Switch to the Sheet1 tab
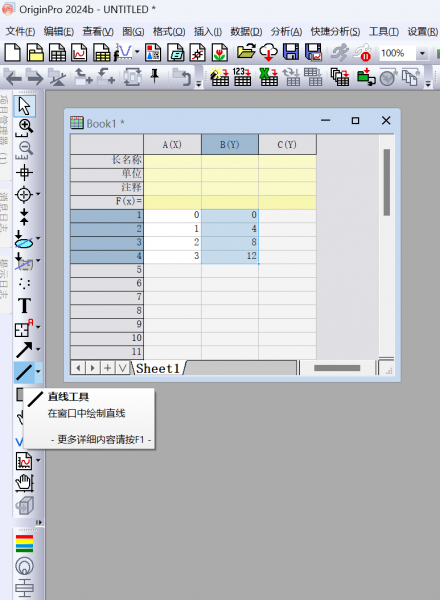Image resolution: width=440 pixels, height=600 pixels. click(x=158, y=368)
